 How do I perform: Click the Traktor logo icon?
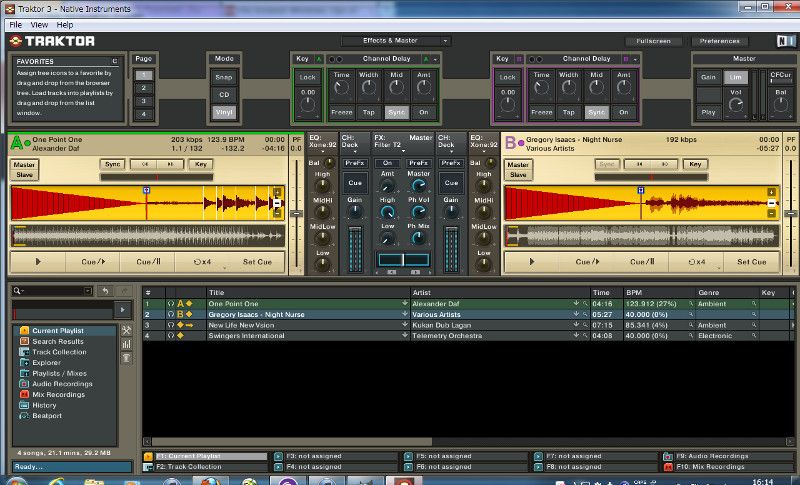[x=16, y=41]
